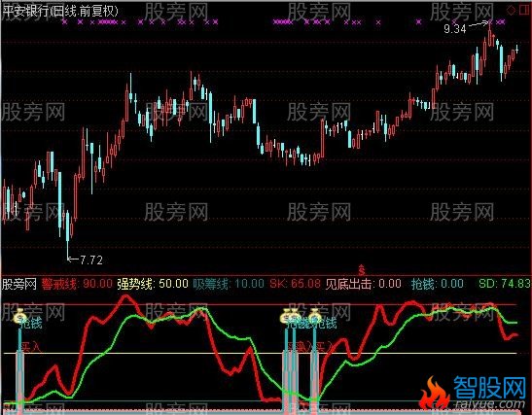
Task: Click the 股旁网 indicator name label
Action: pyautogui.click(x=19, y=284)
